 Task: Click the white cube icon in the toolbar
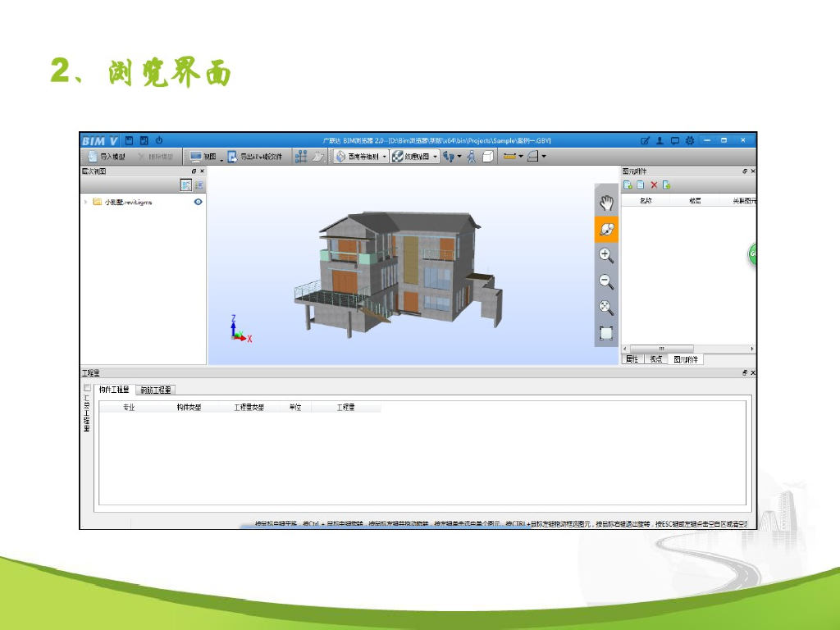pos(488,157)
